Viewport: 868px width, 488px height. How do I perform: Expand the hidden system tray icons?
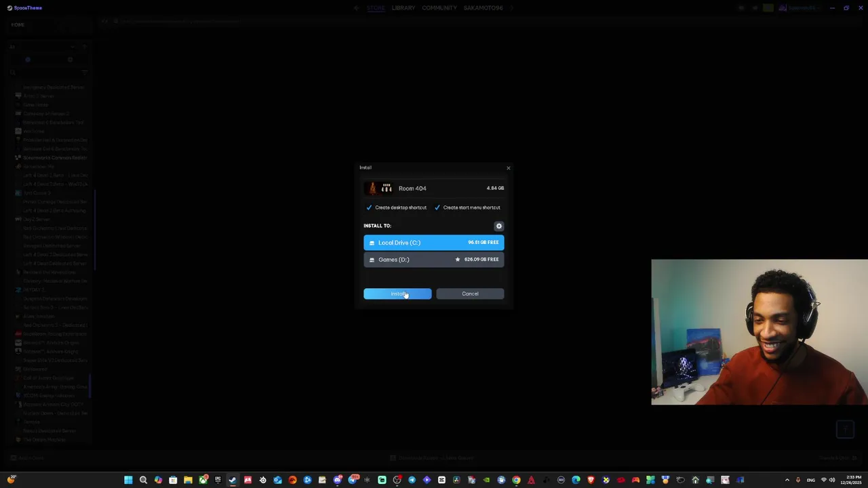coord(787,480)
